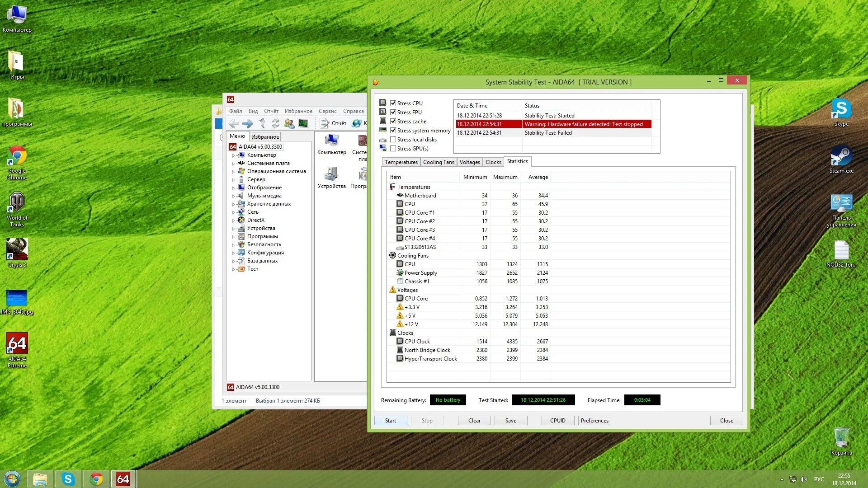Viewport: 868px width, 488px height.
Task: Expand the Системная плата tree node
Action: pos(234,164)
